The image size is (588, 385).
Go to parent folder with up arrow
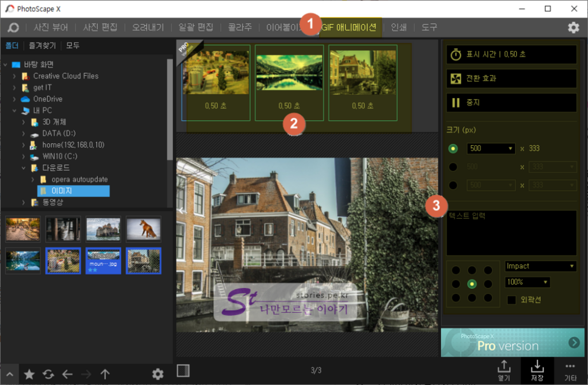(x=105, y=375)
